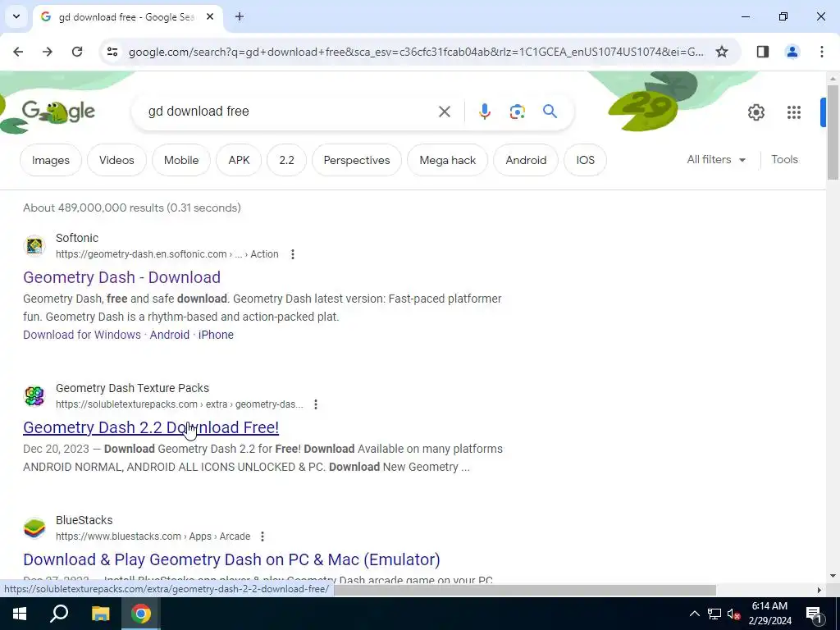Screen dimensions: 840x630
Task: Open the Android sublink under Softonic
Action: tap(169, 335)
